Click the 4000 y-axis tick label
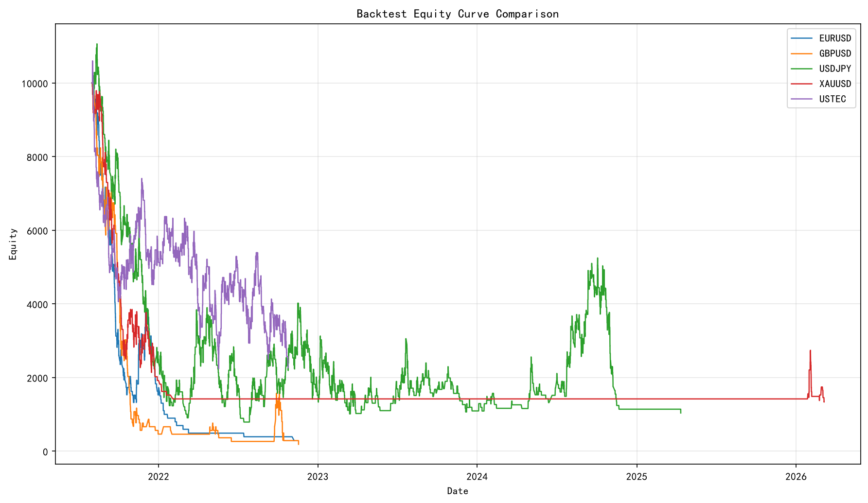 tap(37, 305)
